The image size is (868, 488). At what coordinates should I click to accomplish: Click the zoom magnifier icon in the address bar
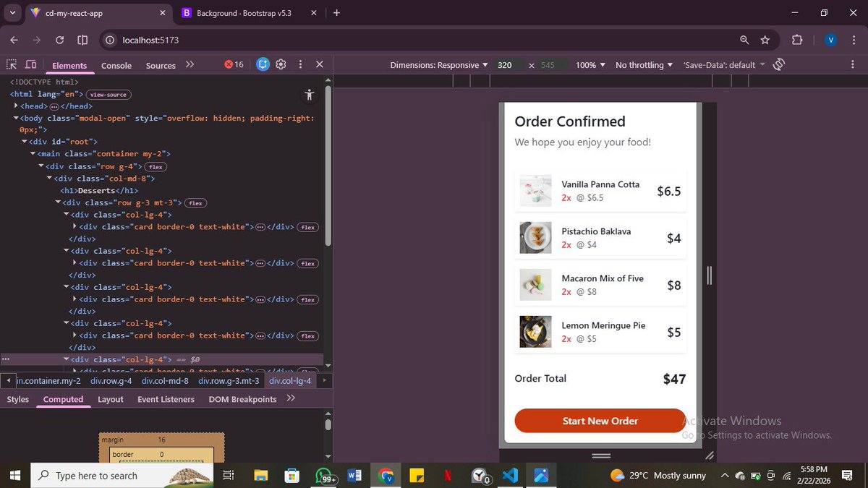pyautogui.click(x=744, y=40)
